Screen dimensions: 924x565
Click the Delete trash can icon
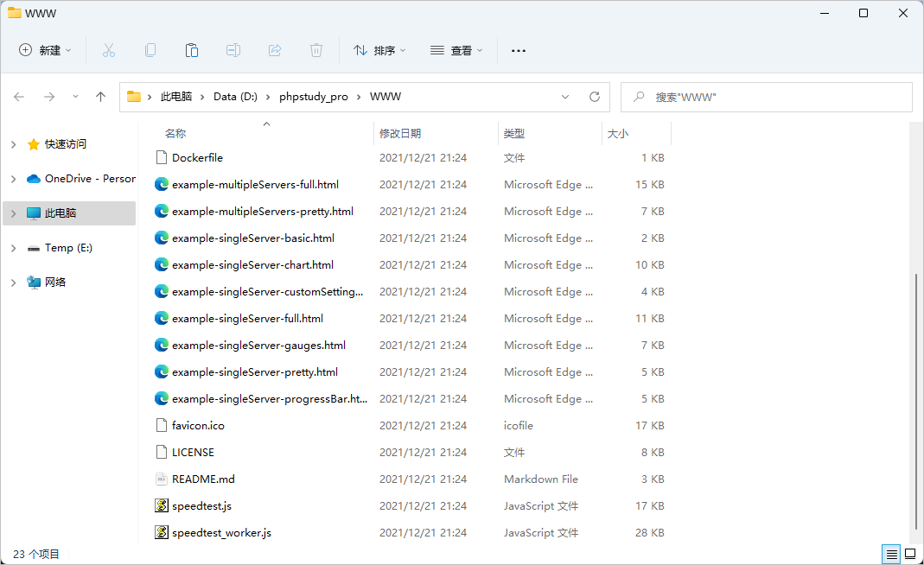coord(316,50)
